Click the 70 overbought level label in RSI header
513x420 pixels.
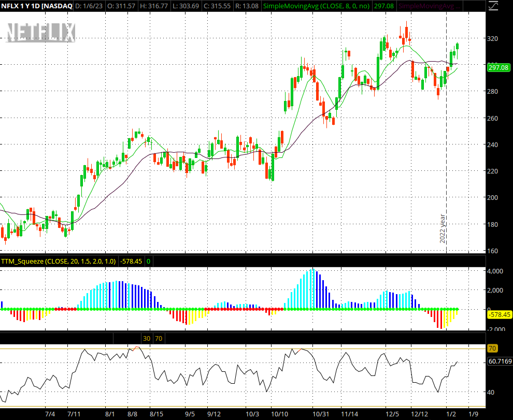(159, 338)
